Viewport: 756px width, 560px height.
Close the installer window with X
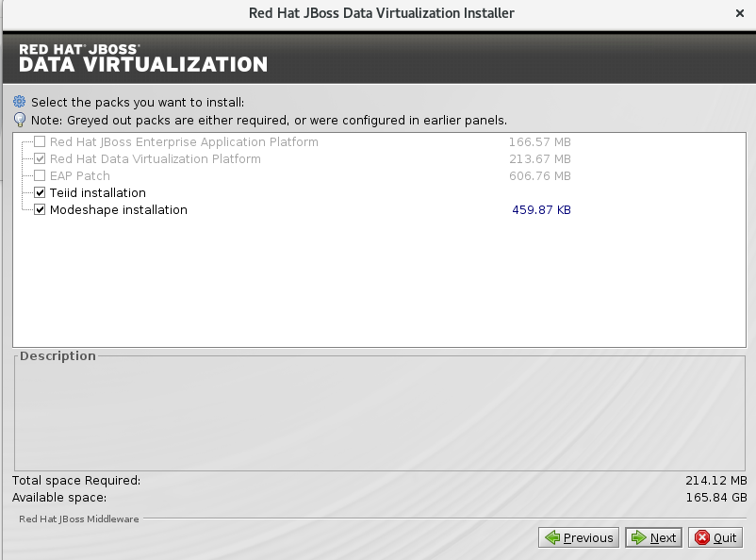coord(740,13)
